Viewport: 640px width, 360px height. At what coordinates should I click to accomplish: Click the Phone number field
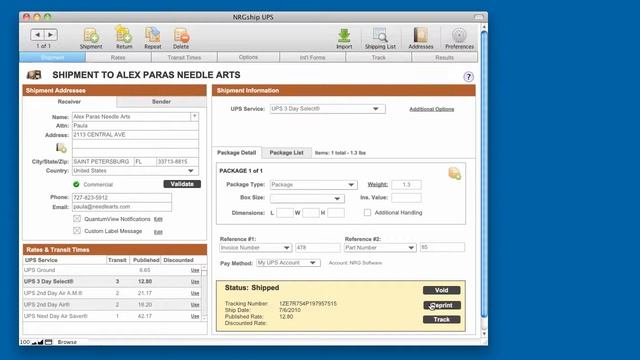pyautogui.click(x=122, y=198)
